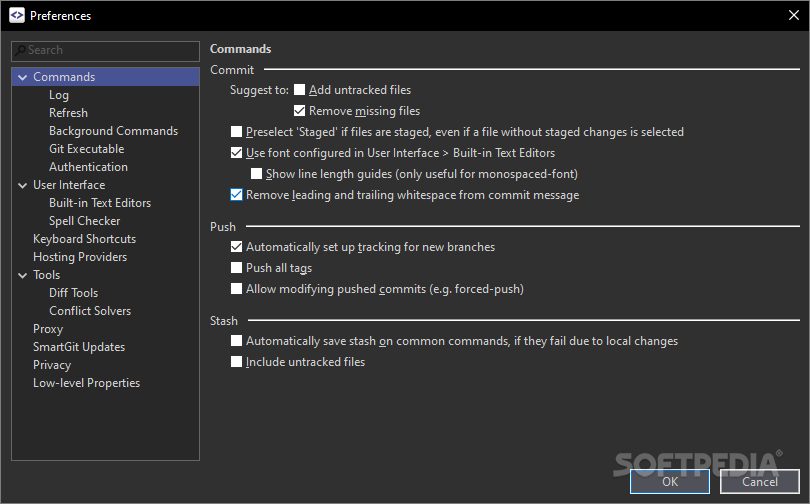The height and width of the screenshot is (504, 810).
Task: Open Spell Checker settings
Action: point(85,221)
